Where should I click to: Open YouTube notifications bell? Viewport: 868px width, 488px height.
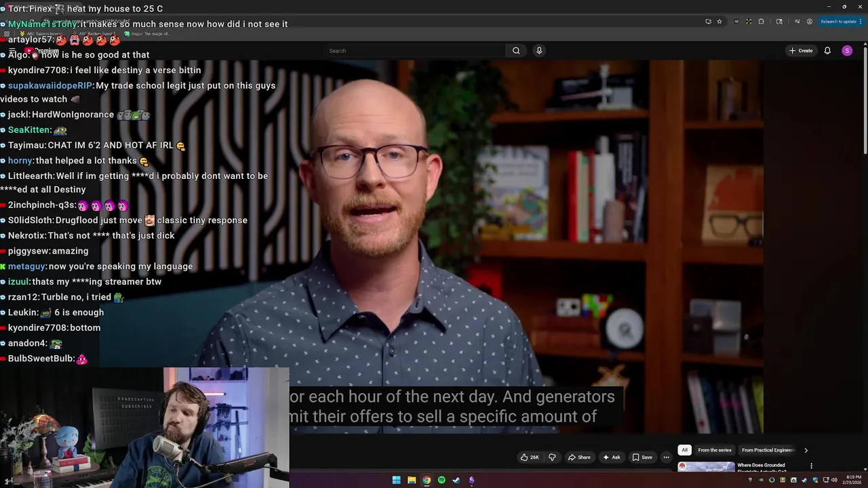click(x=827, y=51)
